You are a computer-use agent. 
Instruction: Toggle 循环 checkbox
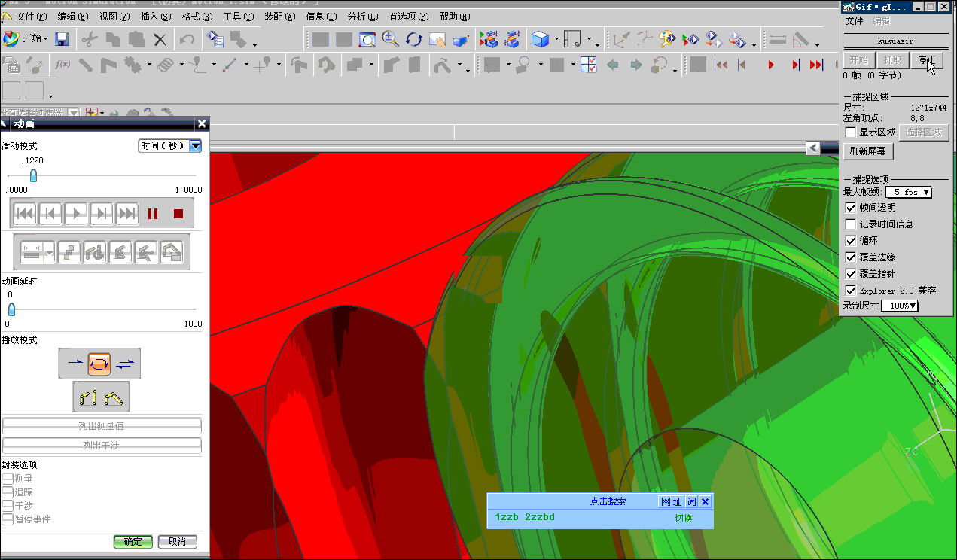coord(851,241)
